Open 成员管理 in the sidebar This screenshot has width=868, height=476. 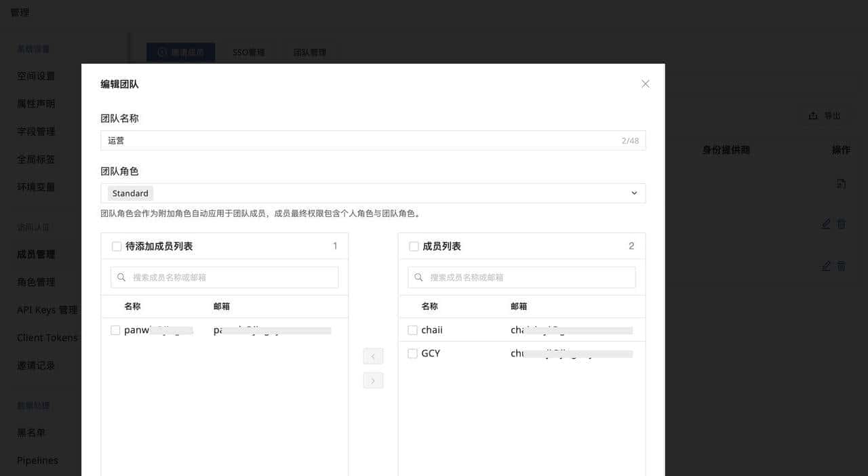[x=39, y=254]
